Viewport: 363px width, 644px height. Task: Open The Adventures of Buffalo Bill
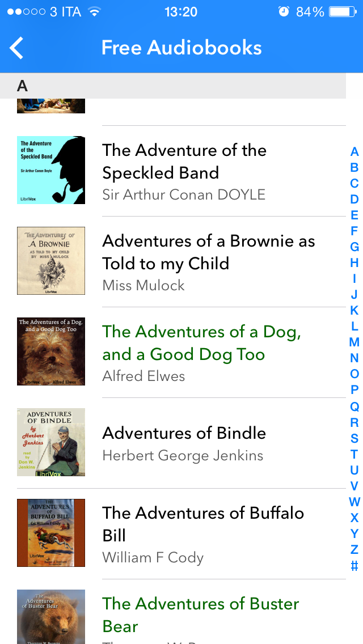click(202, 524)
